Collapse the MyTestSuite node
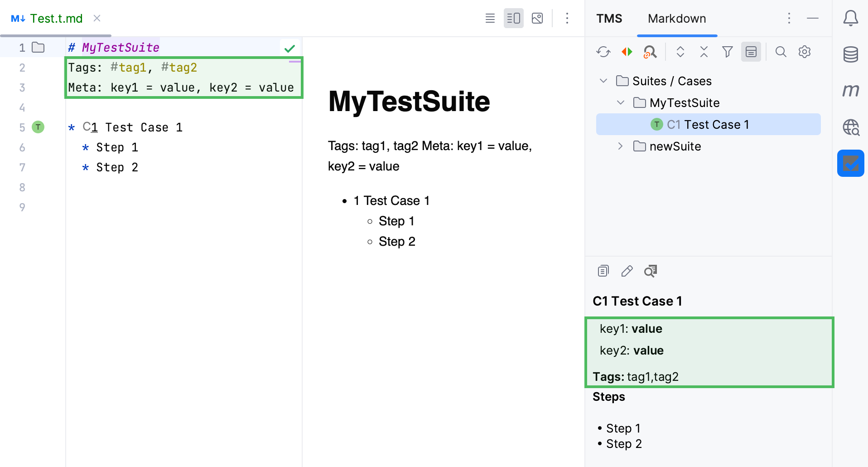The image size is (868, 467). pyautogui.click(x=620, y=102)
